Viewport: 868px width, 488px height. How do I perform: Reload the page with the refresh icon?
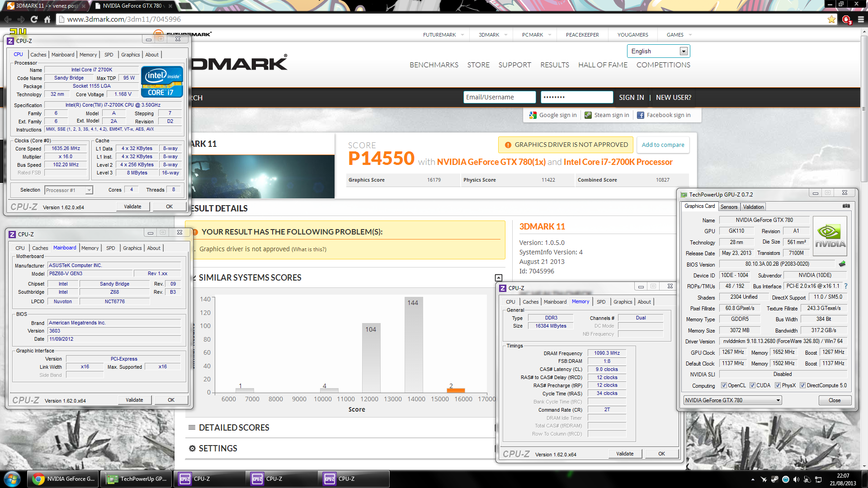(x=34, y=19)
